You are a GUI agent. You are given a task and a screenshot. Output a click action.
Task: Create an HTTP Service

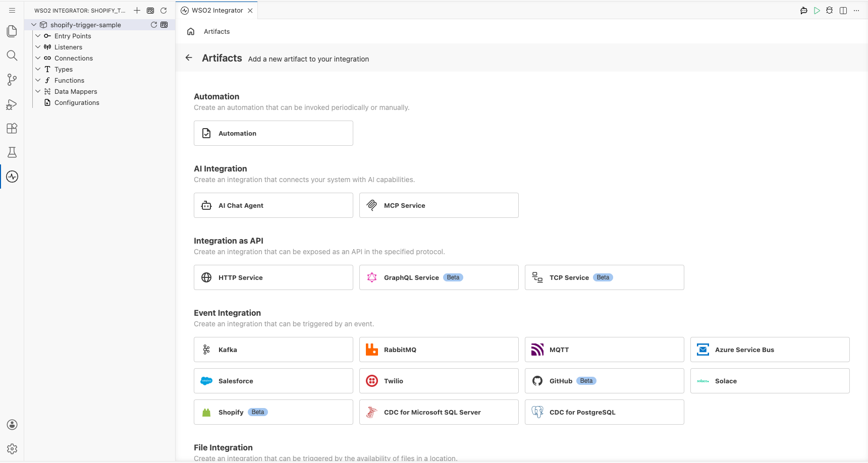pyautogui.click(x=274, y=277)
